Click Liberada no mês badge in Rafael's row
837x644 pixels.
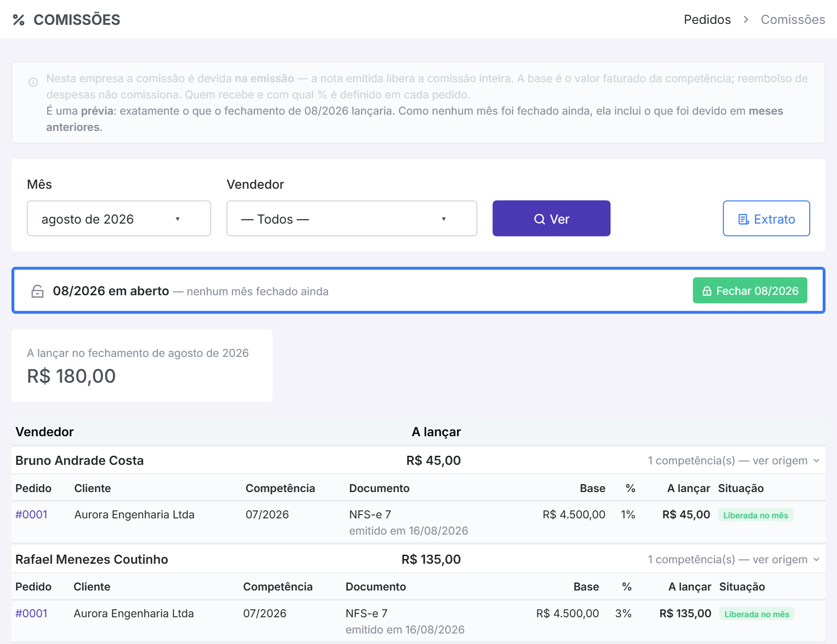[757, 614]
